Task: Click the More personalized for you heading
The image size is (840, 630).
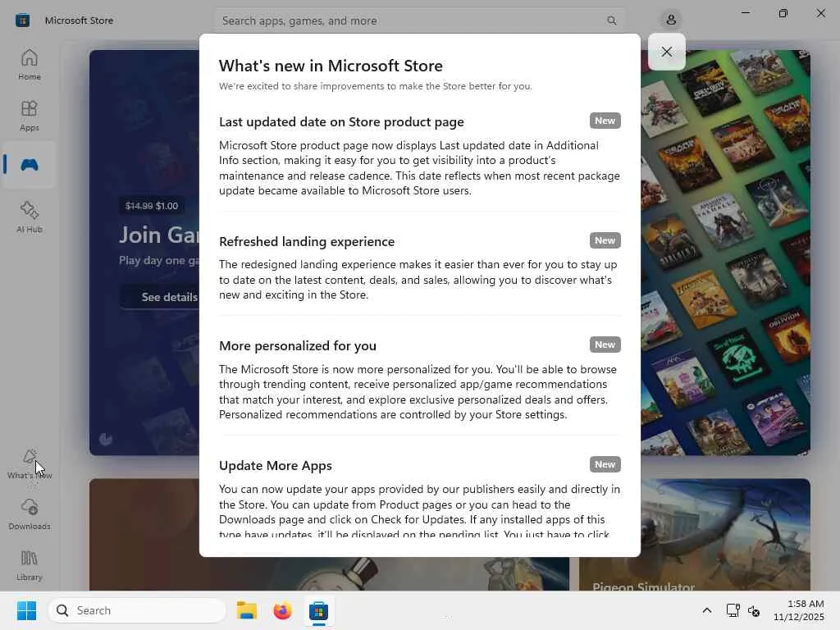Action: [x=297, y=346]
